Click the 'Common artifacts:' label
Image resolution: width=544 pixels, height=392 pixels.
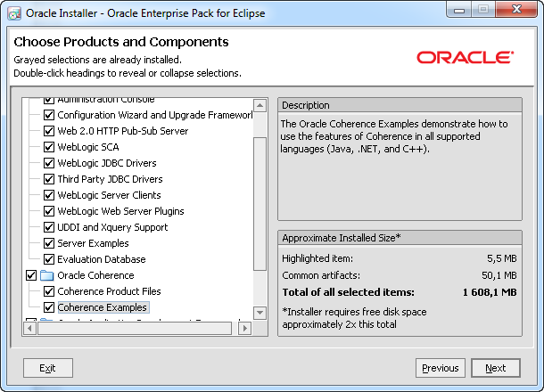click(321, 275)
